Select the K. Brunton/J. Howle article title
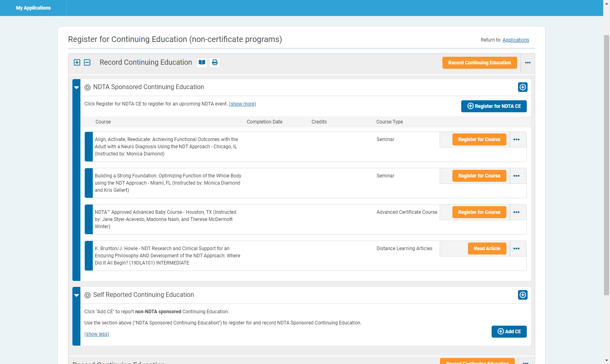 (168, 256)
